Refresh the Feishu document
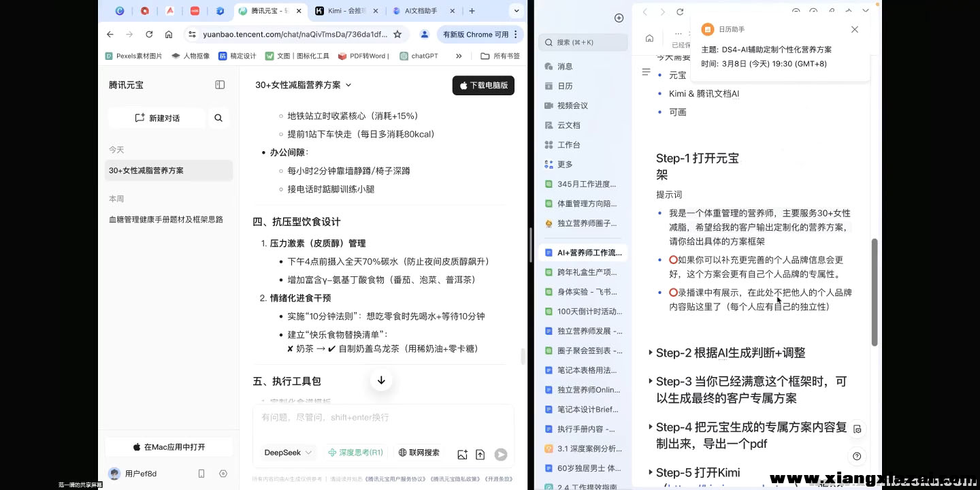 point(680,12)
